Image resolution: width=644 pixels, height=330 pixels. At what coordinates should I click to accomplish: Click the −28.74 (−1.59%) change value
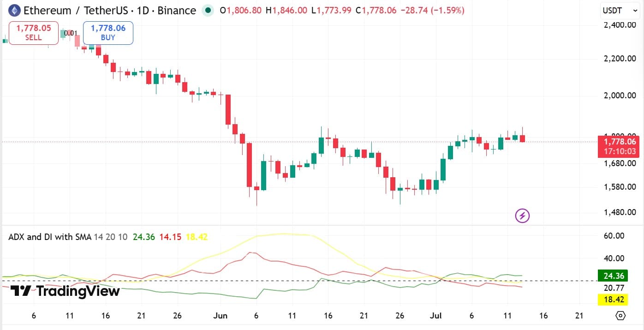[432, 10]
